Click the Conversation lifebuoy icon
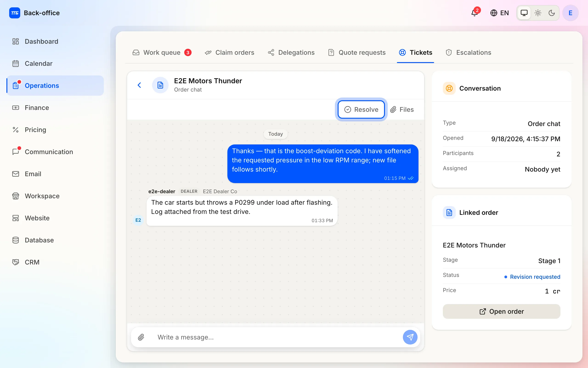 (x=449, y=88)
